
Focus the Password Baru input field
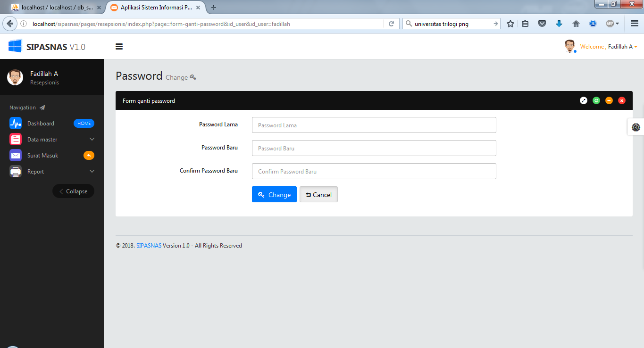point(374,148)
